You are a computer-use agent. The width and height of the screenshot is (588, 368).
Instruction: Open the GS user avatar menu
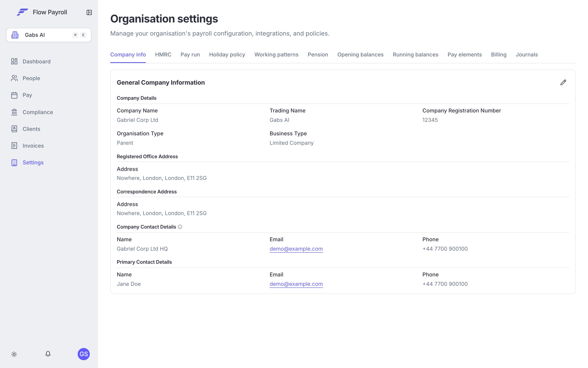[x=84, y=354]
